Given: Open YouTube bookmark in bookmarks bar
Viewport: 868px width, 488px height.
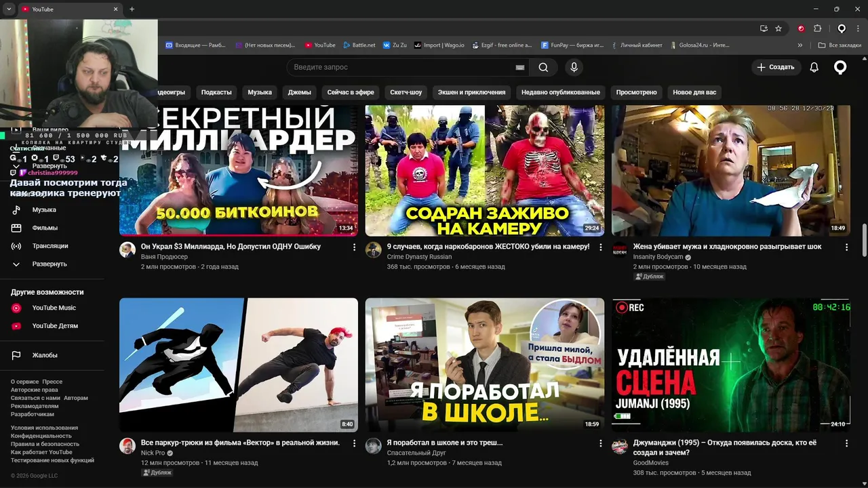Looking at the screenshot, I should (320, 45).
